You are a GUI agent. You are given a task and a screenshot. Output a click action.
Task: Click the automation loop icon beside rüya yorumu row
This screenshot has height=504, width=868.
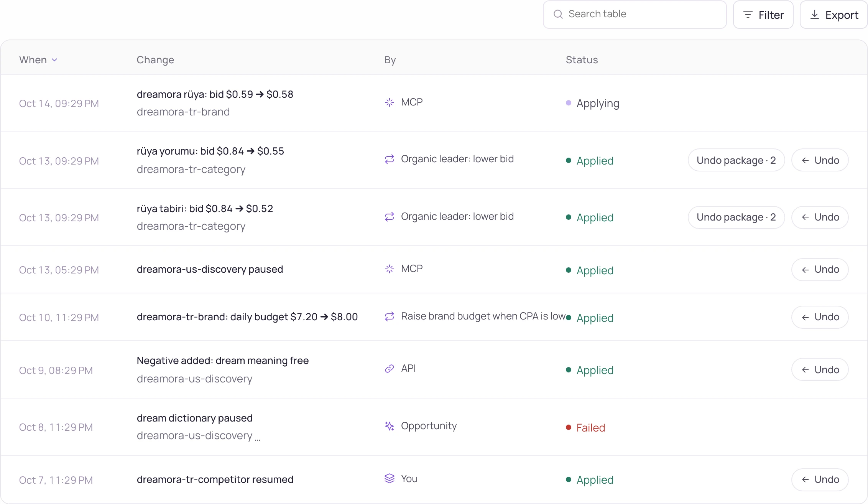click(390, 159)
